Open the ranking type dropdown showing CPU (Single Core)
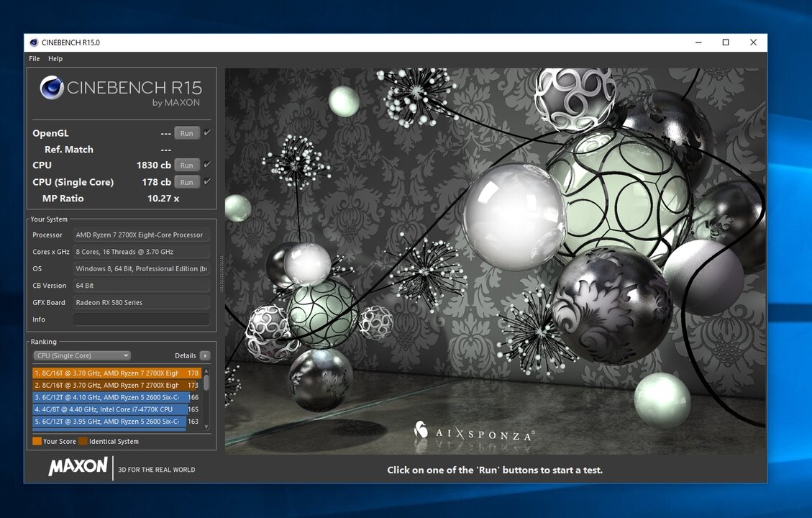Screen dimensions: 812x518 pos(82,355)
